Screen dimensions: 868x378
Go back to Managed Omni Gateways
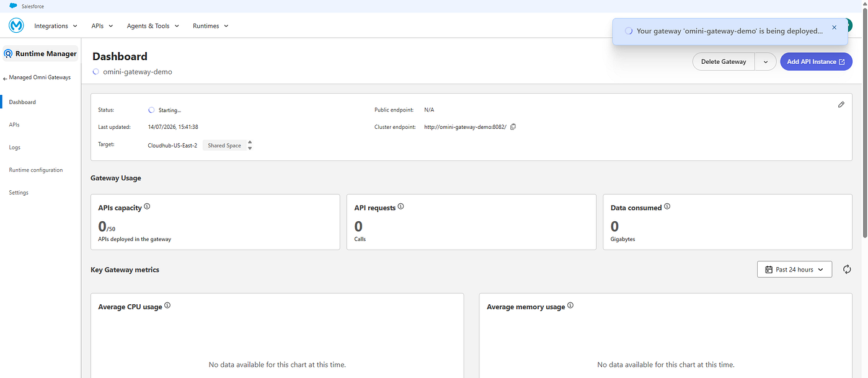point(40,77)
